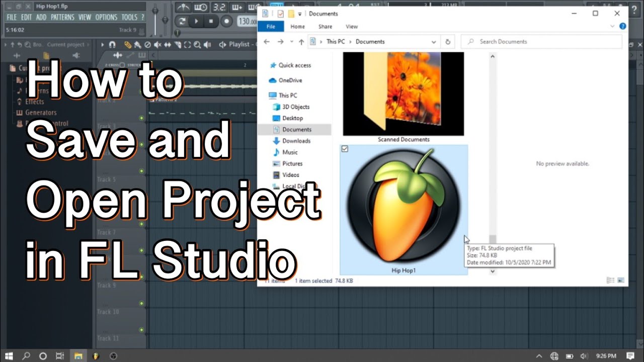Viewport: 644px width, 362px height.
Task: Open the ADD menu
Action: 41,17
